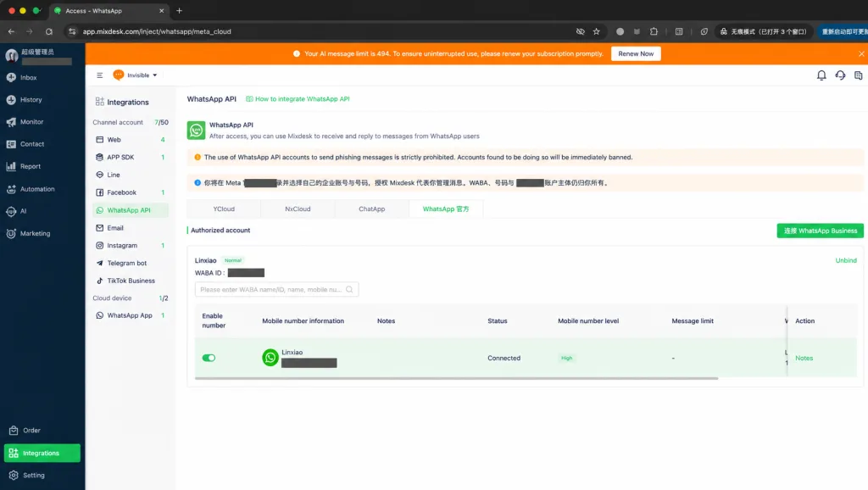Switch to WhatsApp 官方 tab
This screenshot has width=868, height=490.
[x=446, y=209]
